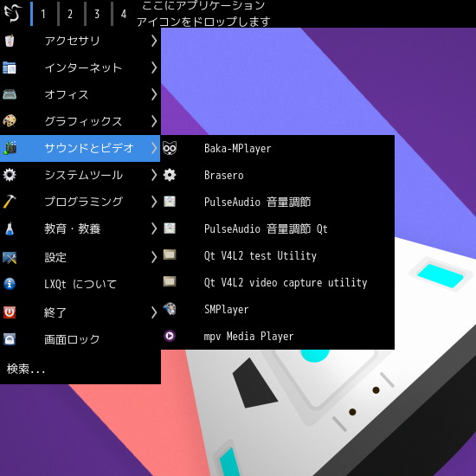The image size is (476, 476).
Task: Open the プログラミング menu category
Action: [x=80, y=202]
